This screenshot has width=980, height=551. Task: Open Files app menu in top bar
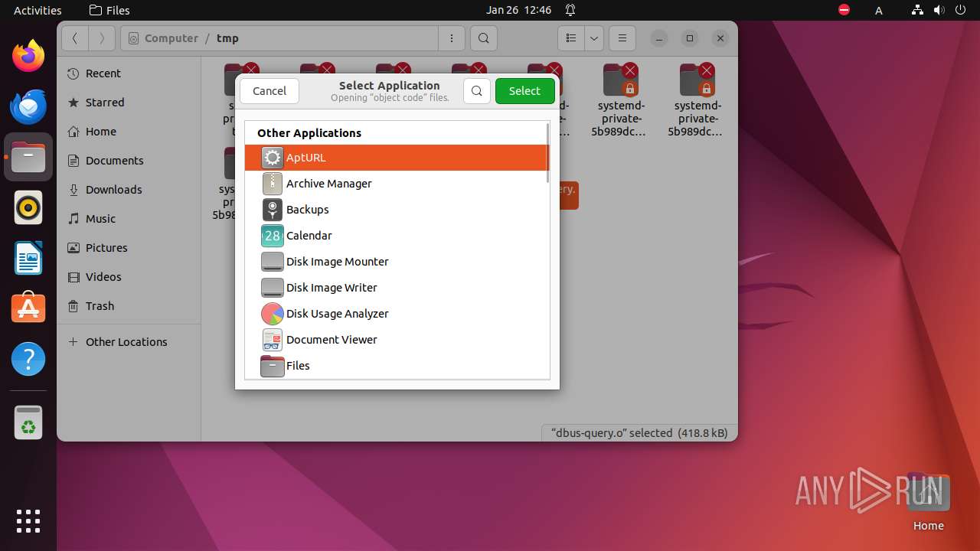coord(109,10)
